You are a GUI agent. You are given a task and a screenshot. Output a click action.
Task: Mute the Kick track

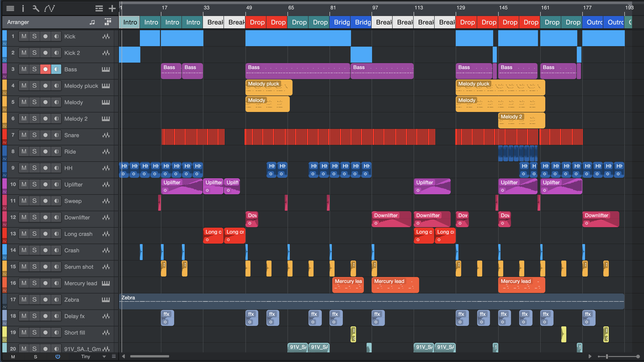pos(24,37)
